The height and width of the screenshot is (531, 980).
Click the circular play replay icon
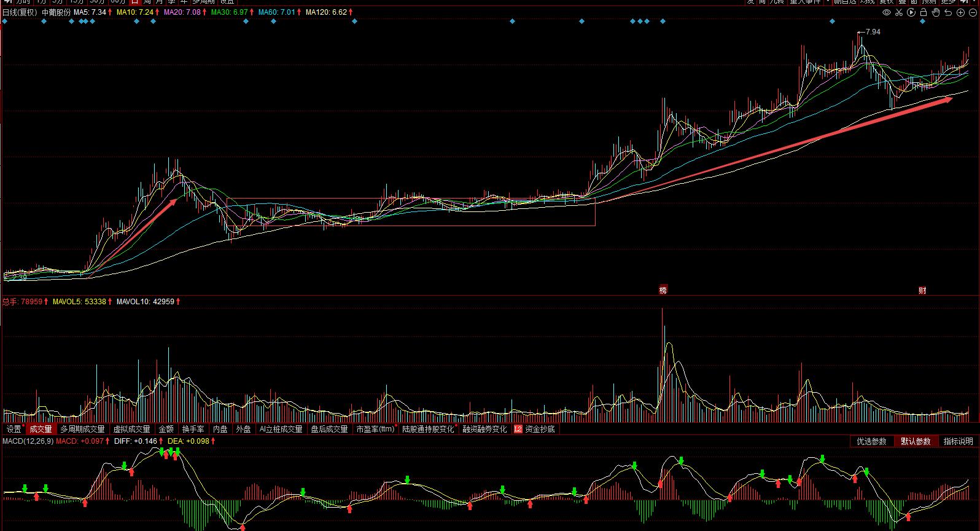911,12
